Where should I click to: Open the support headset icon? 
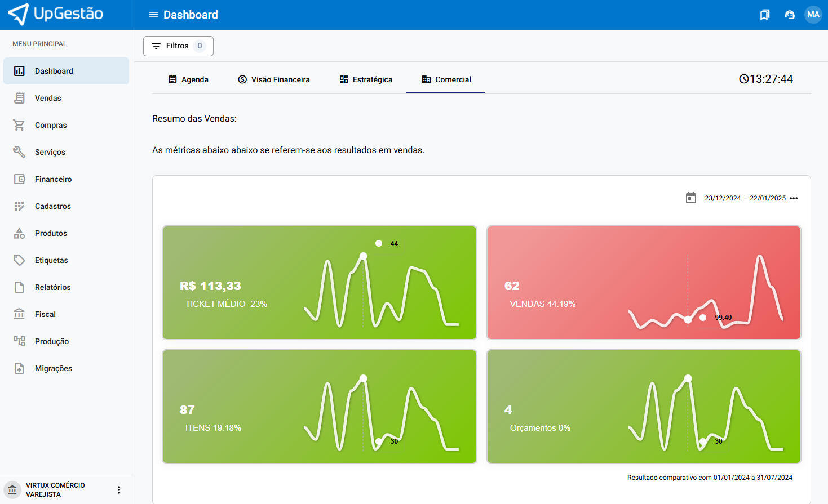click(x=789, y=15)
